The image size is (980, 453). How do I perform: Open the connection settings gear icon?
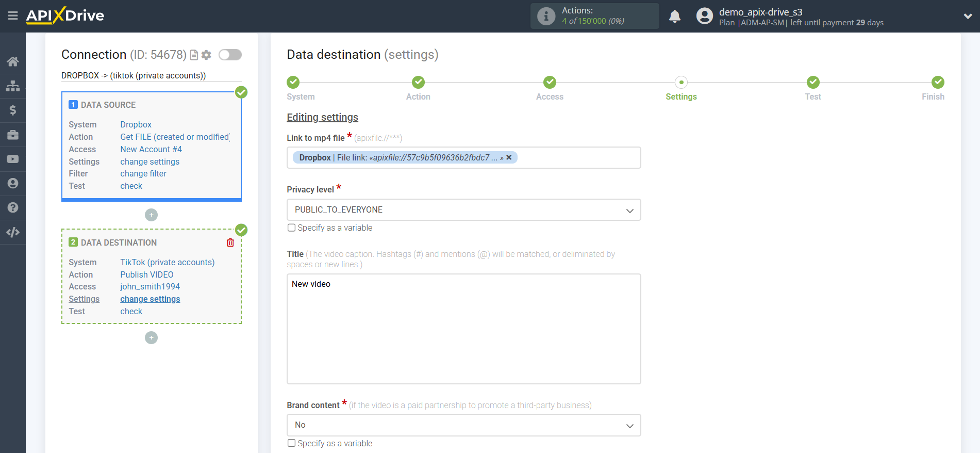[207, 55]
